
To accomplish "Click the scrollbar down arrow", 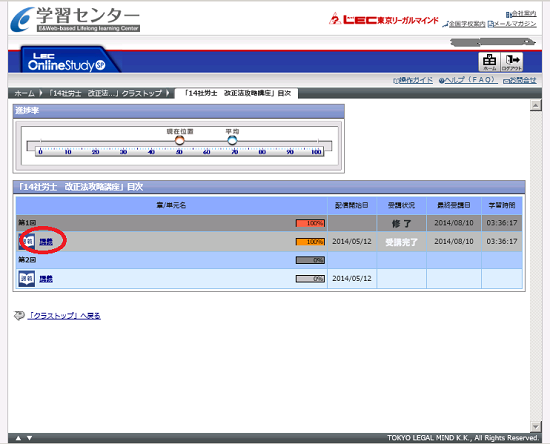I will 536,427.
